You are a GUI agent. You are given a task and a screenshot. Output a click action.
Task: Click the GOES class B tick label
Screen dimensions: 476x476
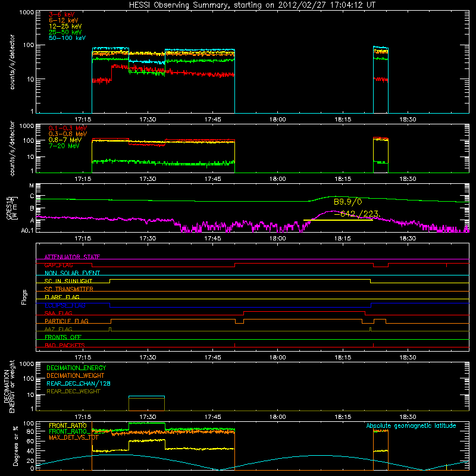coord(32,209)
